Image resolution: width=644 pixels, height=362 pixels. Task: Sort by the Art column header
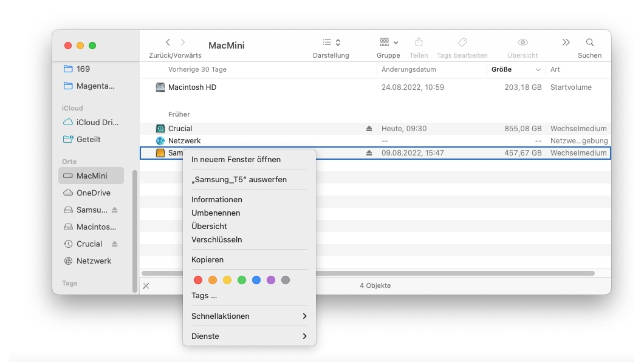tap(578, 69)
